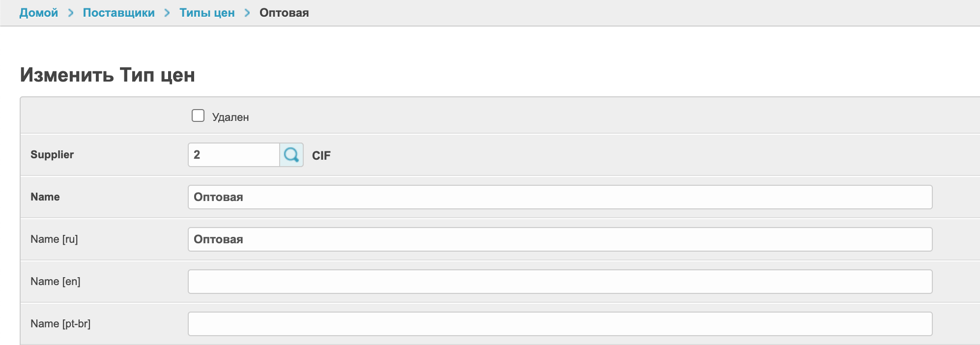Toggle the Удален checkbox
Viewport: 980px width, 345px height.
click(198, 116)
